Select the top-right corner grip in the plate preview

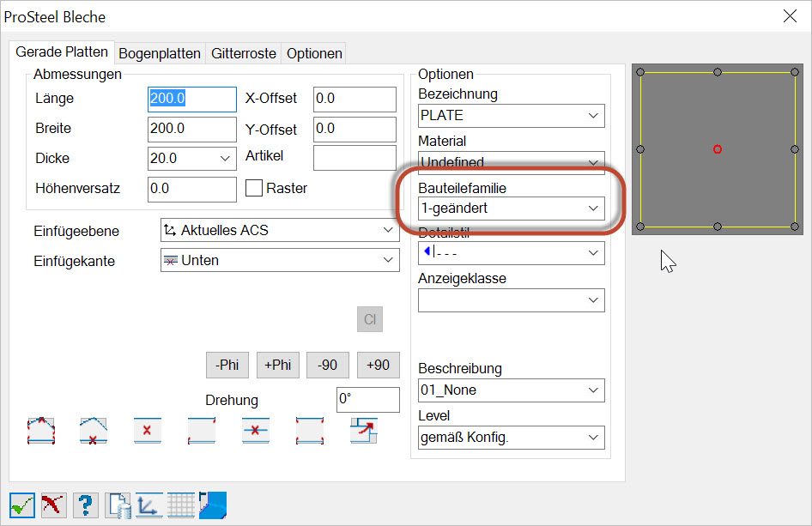pyautogui.click(x=795, y=72)
